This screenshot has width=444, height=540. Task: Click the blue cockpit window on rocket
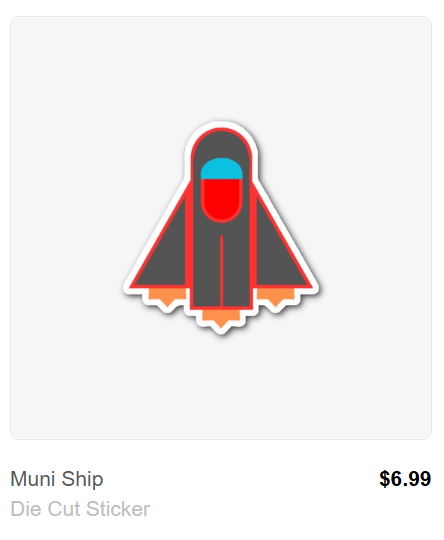pos(222,169)
